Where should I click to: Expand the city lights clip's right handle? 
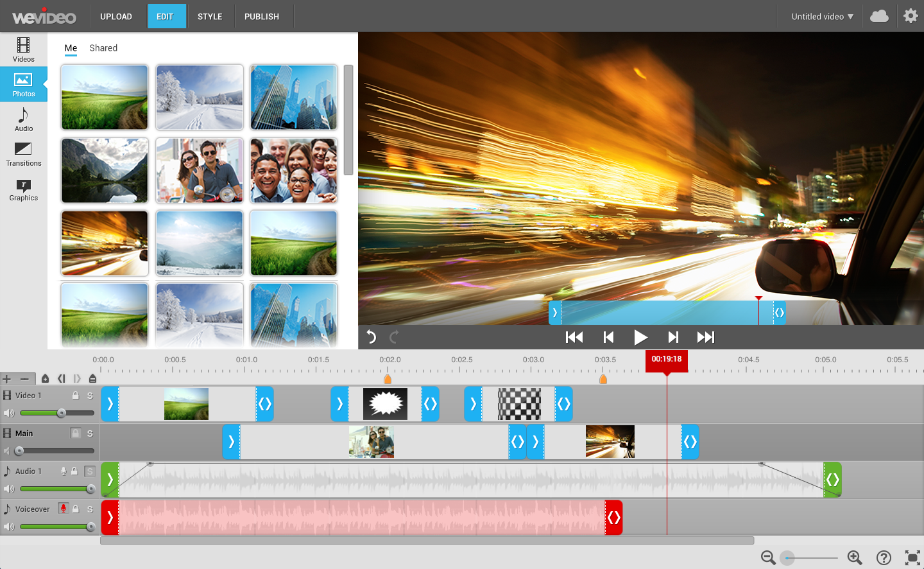(x=690, y=442)
